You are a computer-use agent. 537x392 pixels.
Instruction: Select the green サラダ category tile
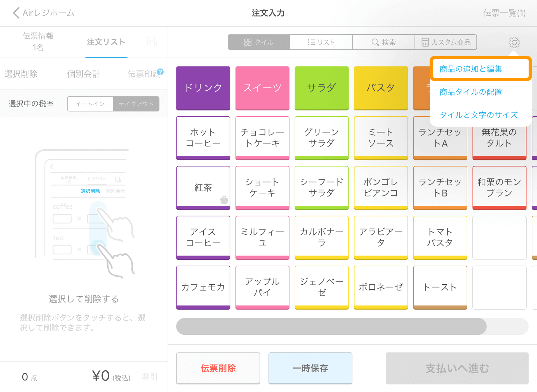point(322,88)
